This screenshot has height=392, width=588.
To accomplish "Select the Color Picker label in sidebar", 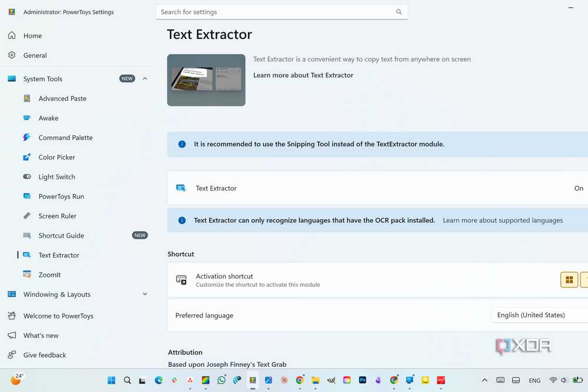I will tap(56, 157).
